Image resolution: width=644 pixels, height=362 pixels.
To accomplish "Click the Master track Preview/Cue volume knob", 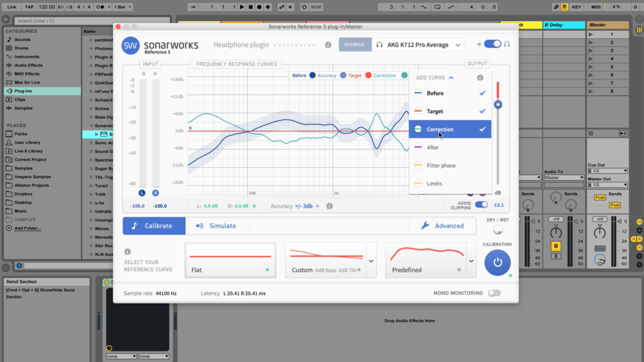I will (x=600, y=260).
